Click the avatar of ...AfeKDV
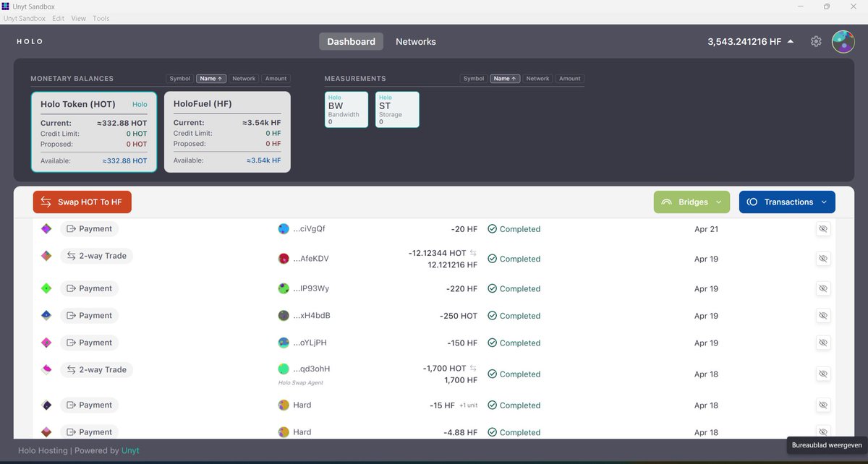868x464 pixels. click(284, 258)
